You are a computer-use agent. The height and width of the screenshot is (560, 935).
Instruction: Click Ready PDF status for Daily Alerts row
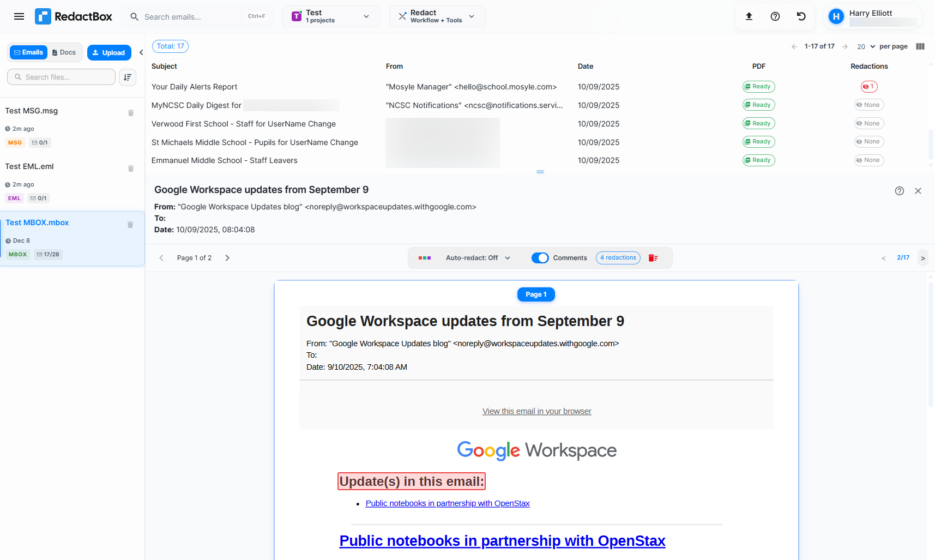pos(758,87)
